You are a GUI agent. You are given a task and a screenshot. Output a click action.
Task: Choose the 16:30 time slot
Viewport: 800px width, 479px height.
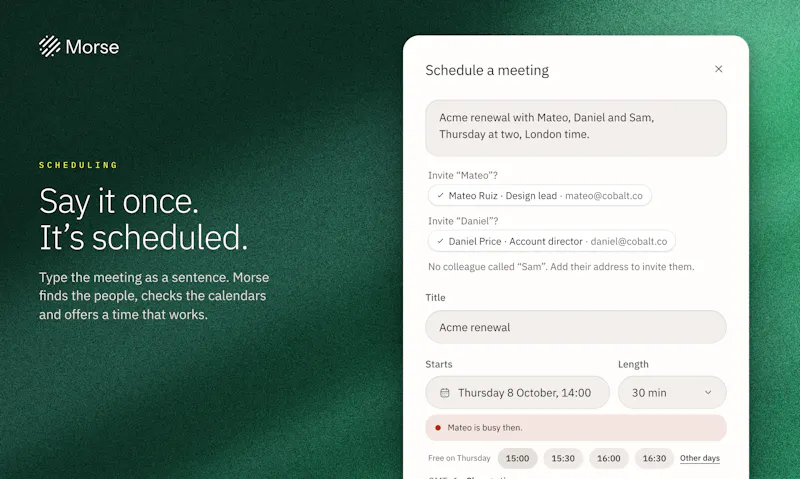pyautogui.click(x=654, y=458)
